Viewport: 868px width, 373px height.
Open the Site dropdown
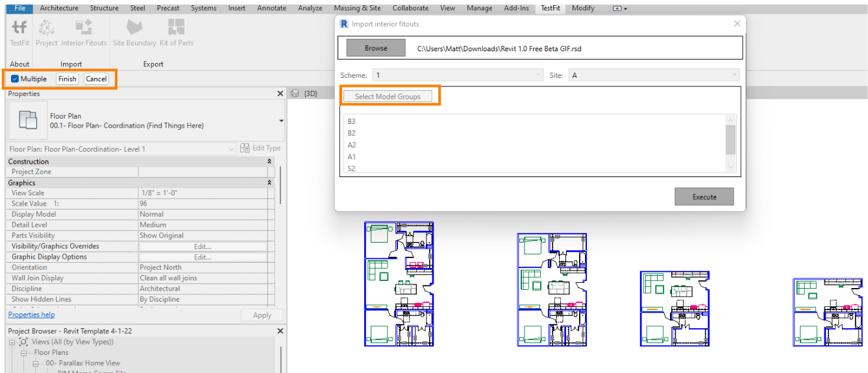point(654,75)
